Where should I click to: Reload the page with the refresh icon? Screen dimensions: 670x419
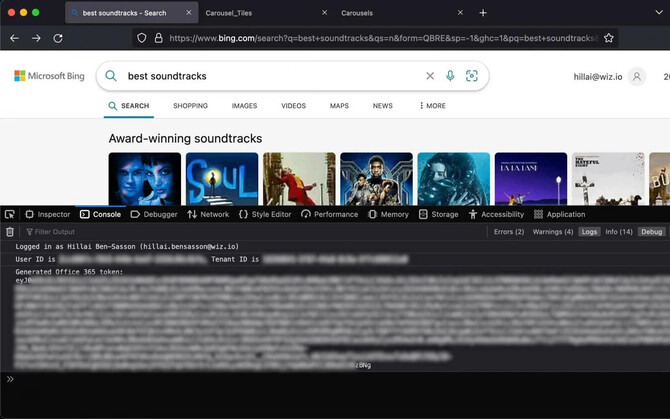point(58,38)
